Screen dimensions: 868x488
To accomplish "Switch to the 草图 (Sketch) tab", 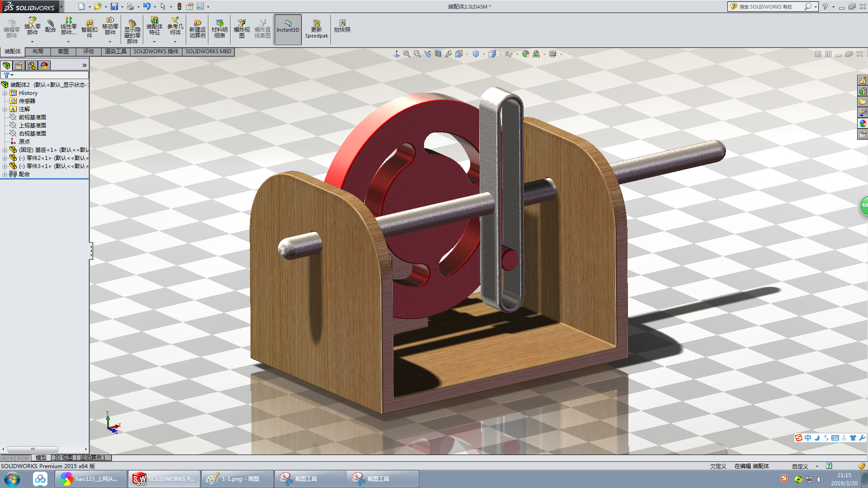I will tap(63, 52).
